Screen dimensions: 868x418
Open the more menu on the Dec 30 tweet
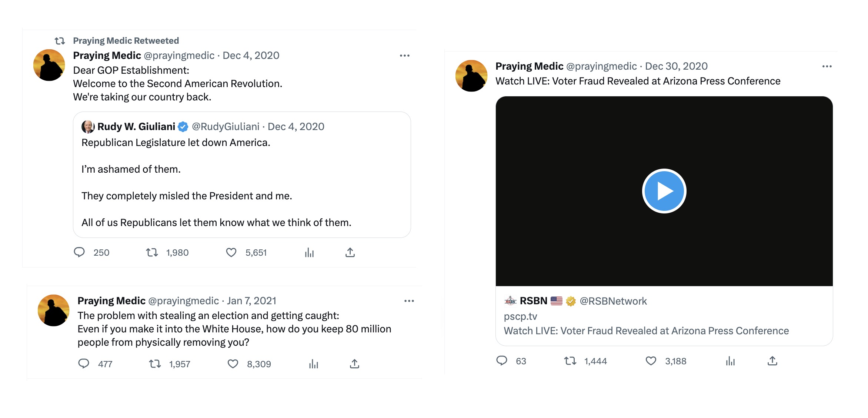click(827, 66)
